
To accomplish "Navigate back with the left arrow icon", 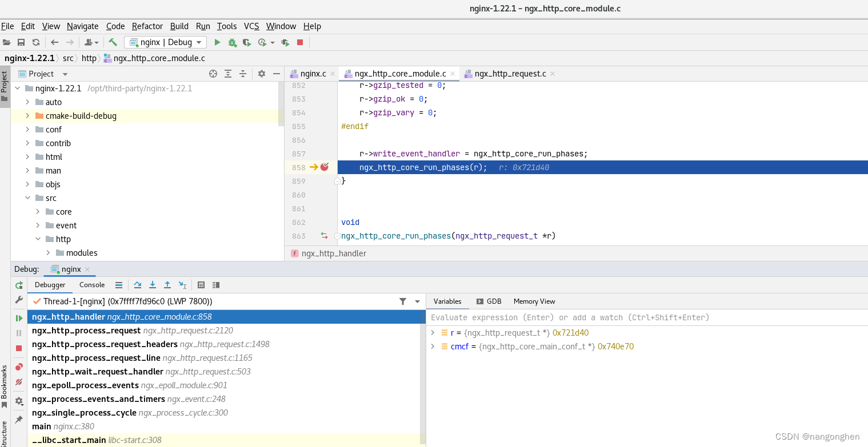I will click(55, 42).
